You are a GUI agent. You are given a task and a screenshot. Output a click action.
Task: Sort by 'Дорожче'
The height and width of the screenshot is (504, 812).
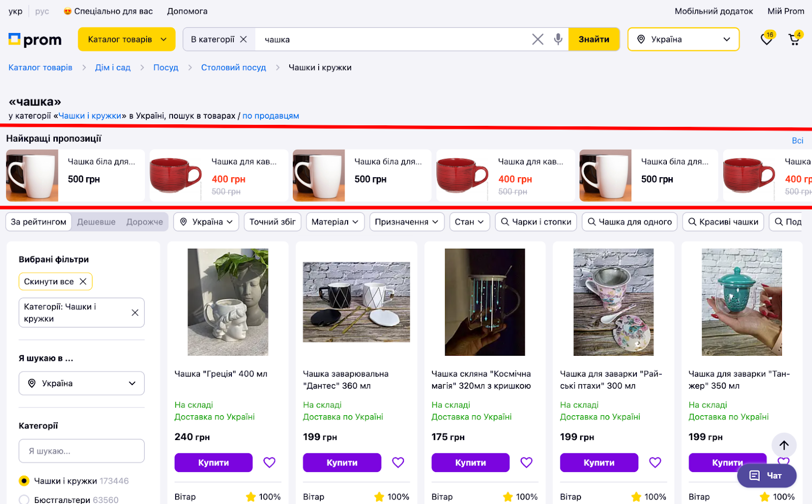145,222
